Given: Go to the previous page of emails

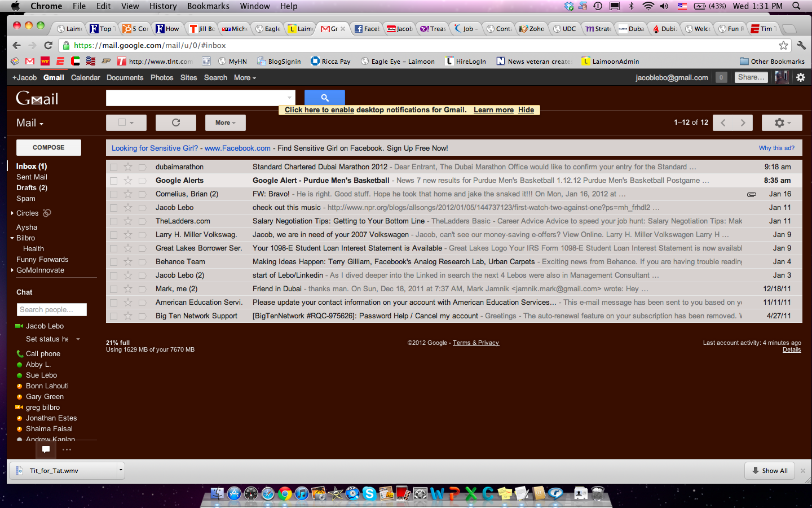Looking at the screenshot, I should (x=723, y=122).
